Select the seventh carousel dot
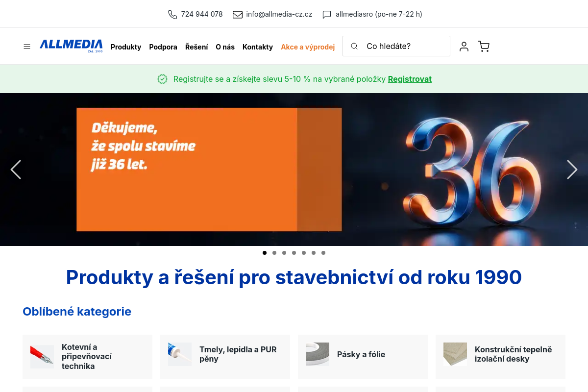This screenshot has width=588, height=392. pos(323,253)
